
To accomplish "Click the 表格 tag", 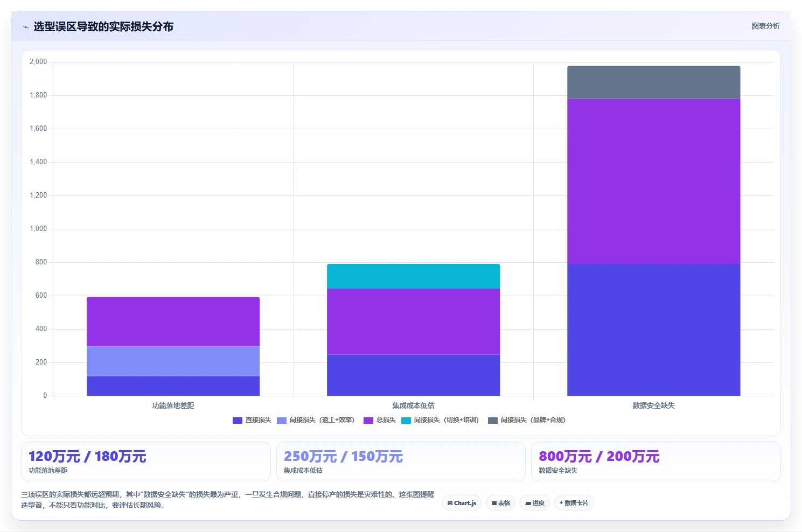I will point(501,503).
